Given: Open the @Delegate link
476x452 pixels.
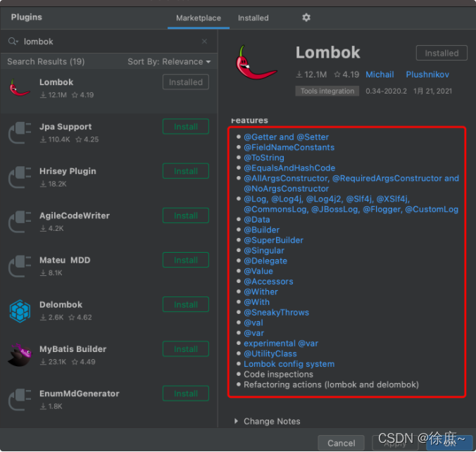Looking at the screenshot, I should point(265,260).
